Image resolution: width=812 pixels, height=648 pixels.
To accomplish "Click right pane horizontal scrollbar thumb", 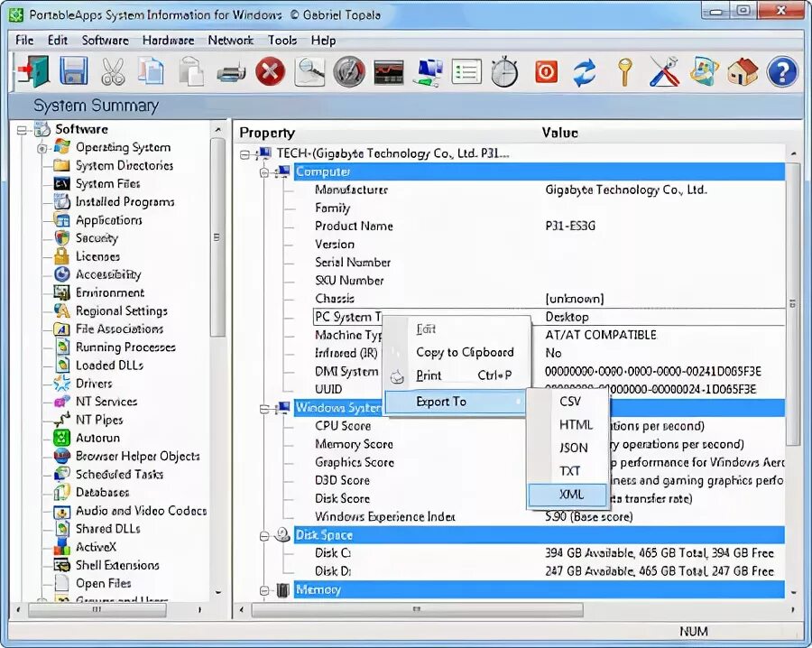I will pos(418,610).
